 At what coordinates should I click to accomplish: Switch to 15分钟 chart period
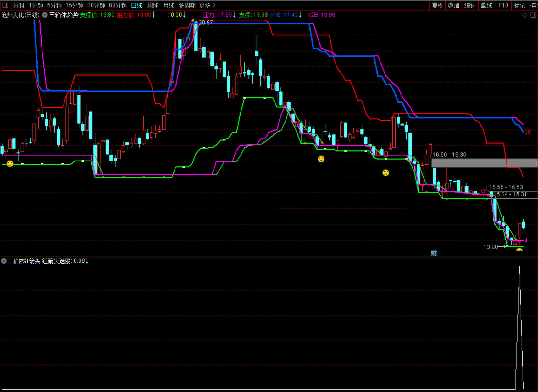(74, 5)
